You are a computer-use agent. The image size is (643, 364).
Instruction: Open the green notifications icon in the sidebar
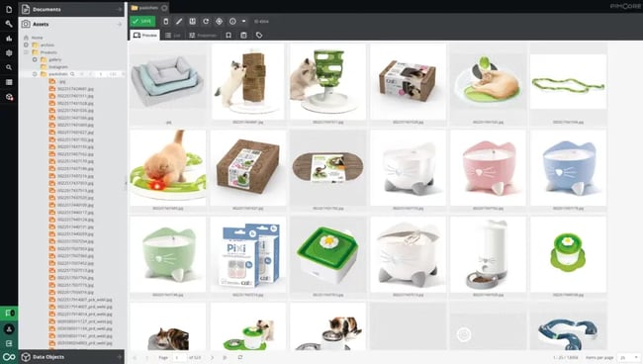9,314
